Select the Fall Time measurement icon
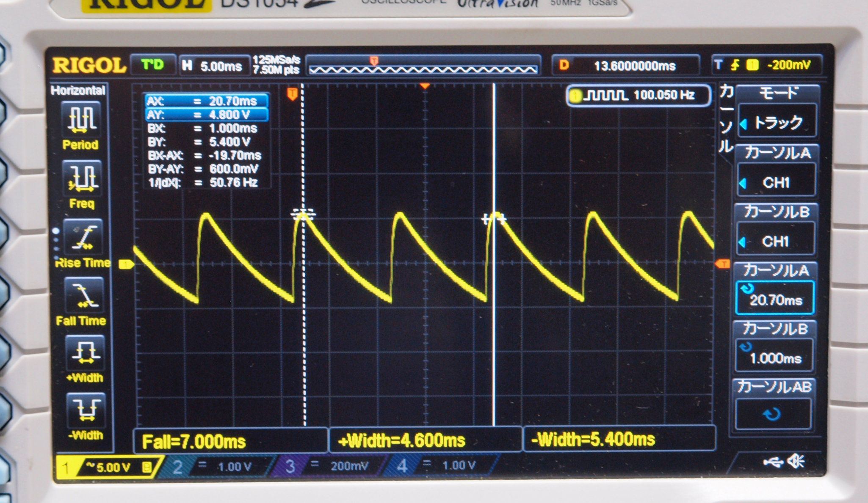This screenshot has width=868, height=503. [83, 295]
